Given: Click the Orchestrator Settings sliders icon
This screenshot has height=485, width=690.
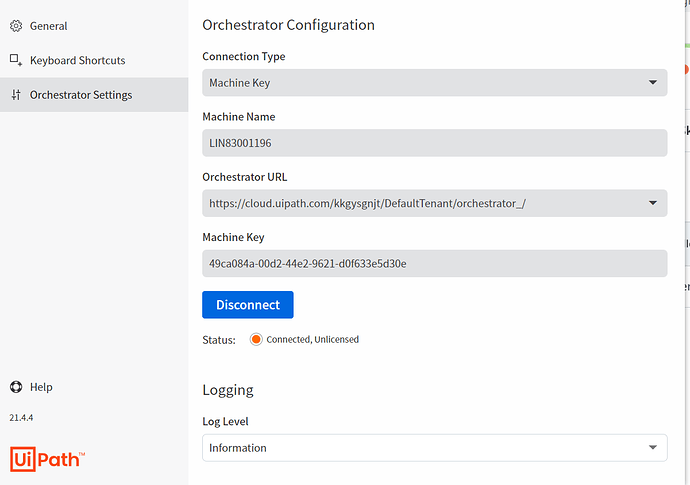Looking at the screenshot, I should [x=16, y=95].
